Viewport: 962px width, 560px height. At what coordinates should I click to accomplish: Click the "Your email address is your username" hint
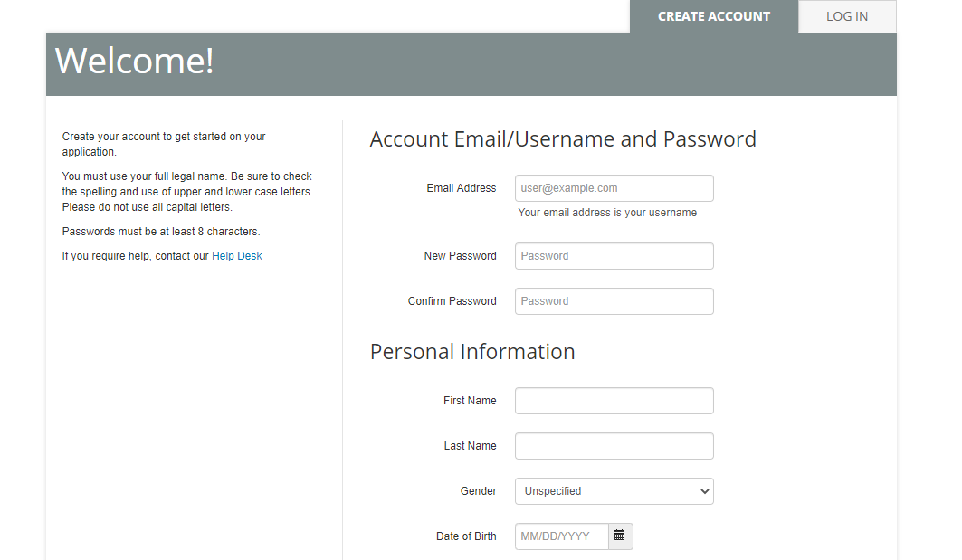(x=607, y=213)
